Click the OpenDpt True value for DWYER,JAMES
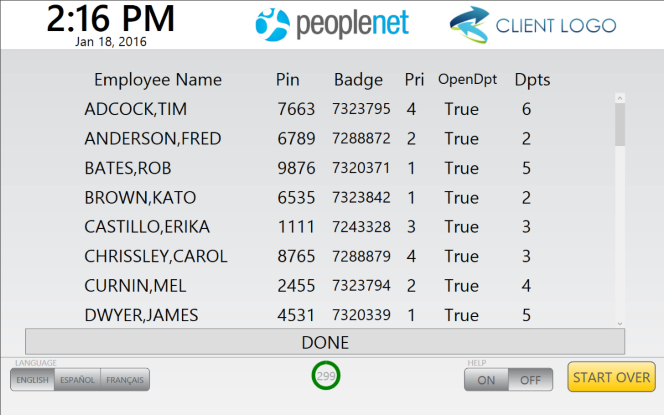 pos(462,315)
